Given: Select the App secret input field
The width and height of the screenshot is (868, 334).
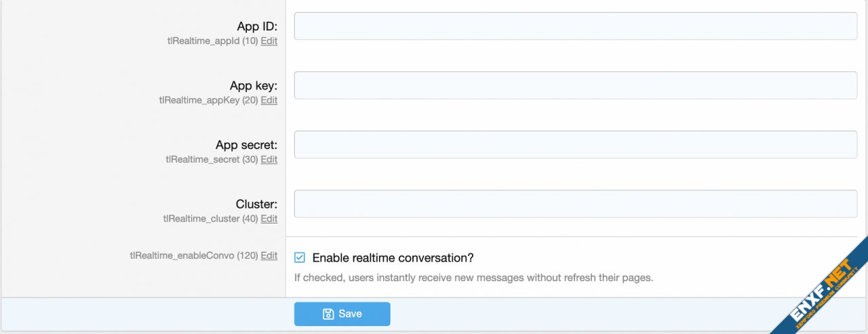Looking at the screenshot, I should [x=575, y=144].
